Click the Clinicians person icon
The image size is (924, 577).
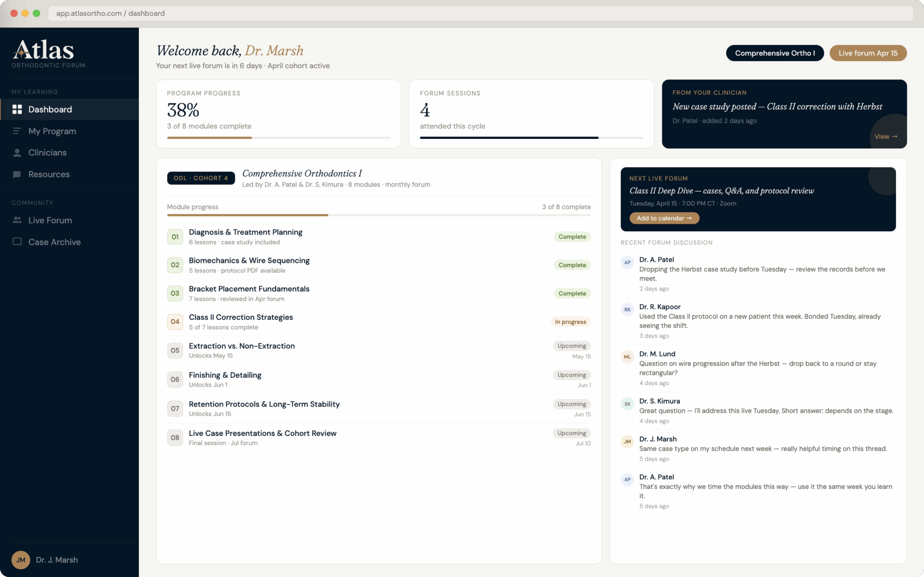coord(17,152)
